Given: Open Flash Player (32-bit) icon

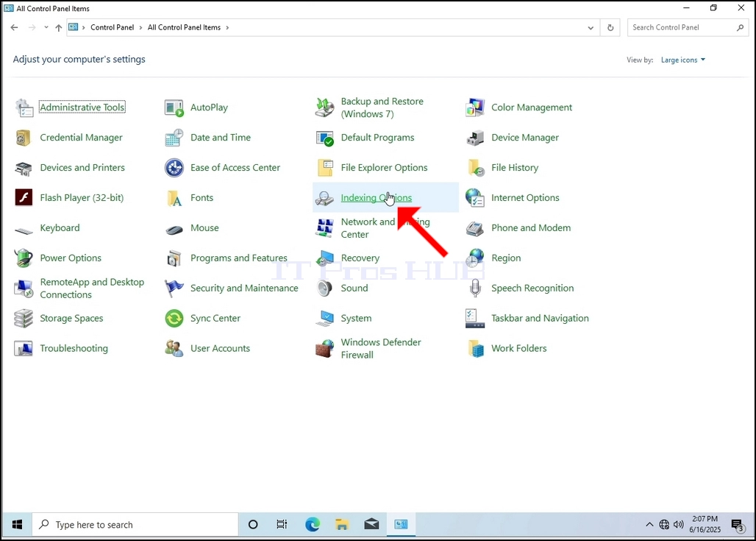Looking at the screenshot, I should pyautogui.click(x=24, y=198).
